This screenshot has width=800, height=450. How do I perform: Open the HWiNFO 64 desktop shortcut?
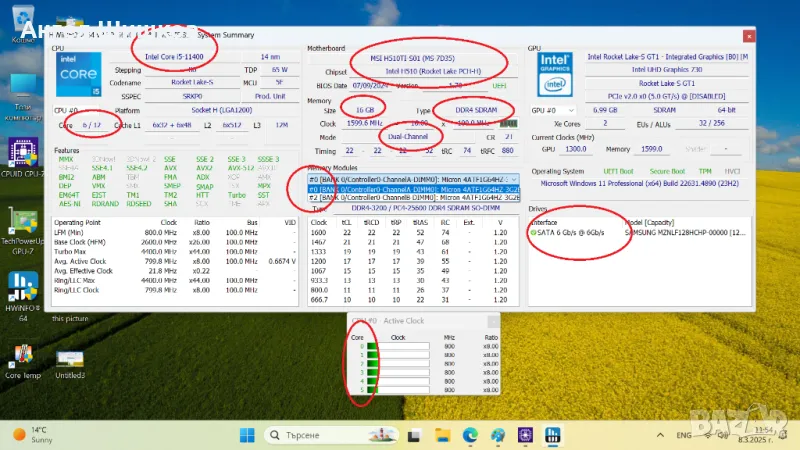(x=21, y=287)
